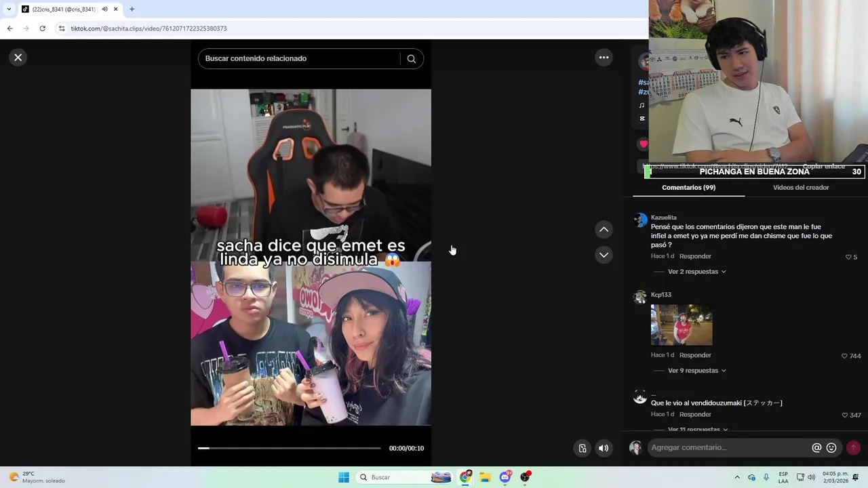The image size is (868, 488).
Task: Click the avatar of the 'vendidouzumaki' commenter
Action: (640, 397)
